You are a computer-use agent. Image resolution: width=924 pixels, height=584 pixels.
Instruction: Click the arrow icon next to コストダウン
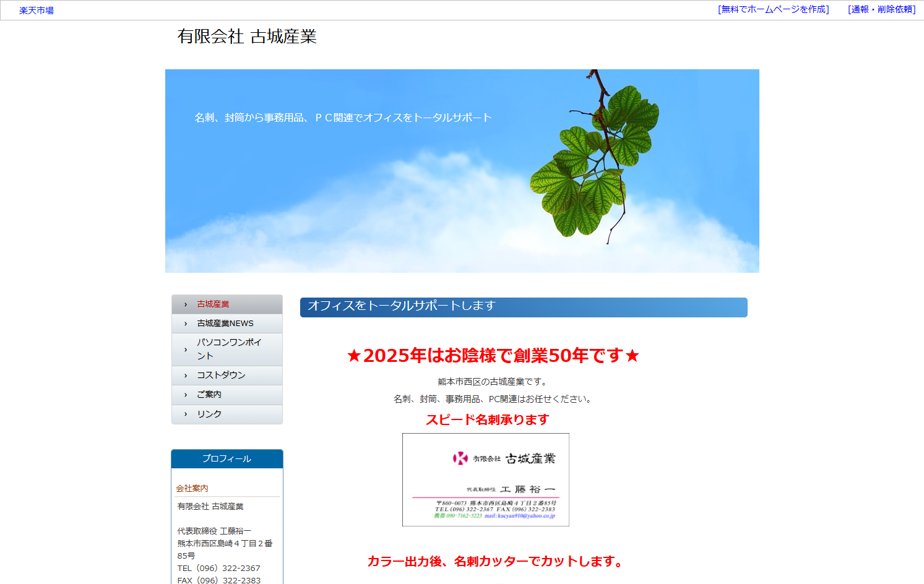tap(185, 375)
